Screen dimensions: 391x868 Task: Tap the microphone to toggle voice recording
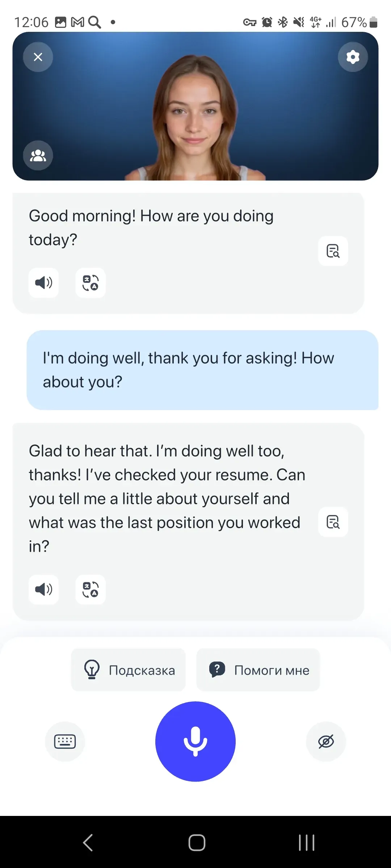click(x=195, y=741)
